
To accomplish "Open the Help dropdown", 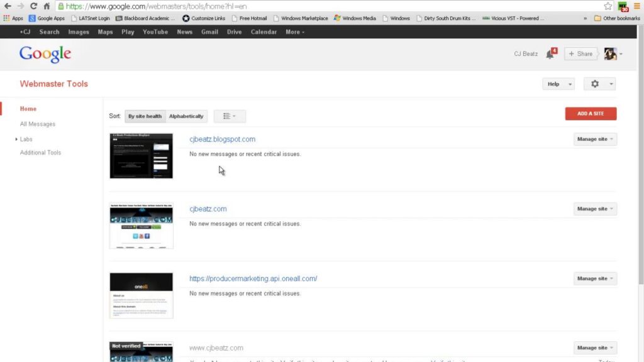I will [x=558, y=84].
